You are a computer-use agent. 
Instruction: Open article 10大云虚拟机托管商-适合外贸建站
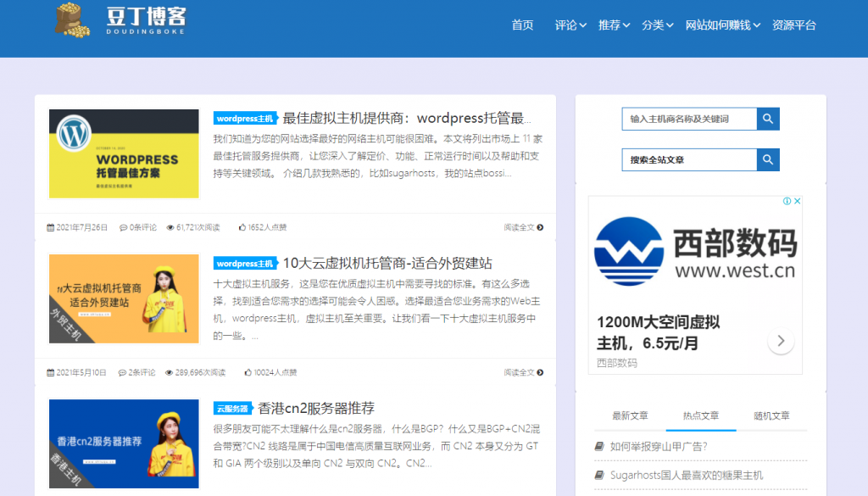pyautogui.click(x=387, y=263)
